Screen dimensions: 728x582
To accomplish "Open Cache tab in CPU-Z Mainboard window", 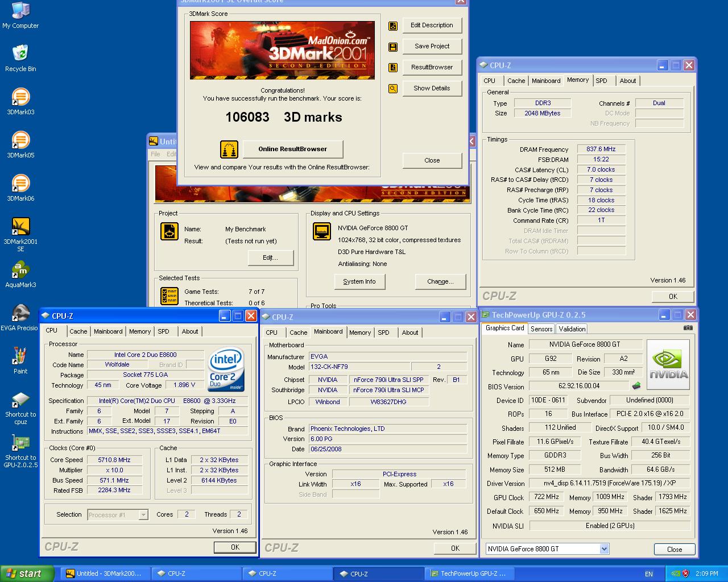I will 299,332.
